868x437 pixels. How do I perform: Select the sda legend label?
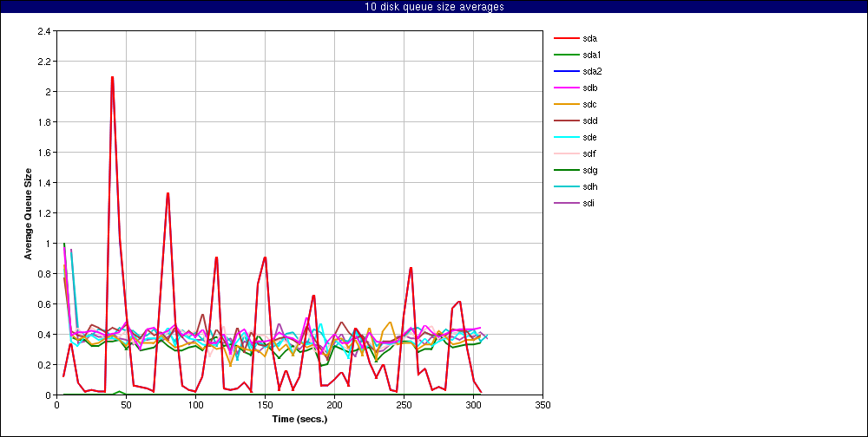[590, 39]
